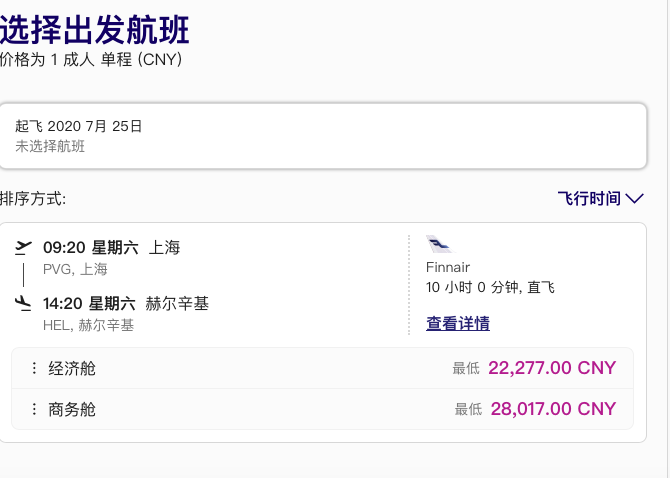This screenshot has width=670, height=478.
Task: Click the 起飞 2020 7月 25日 summary card
Action: 323,136
